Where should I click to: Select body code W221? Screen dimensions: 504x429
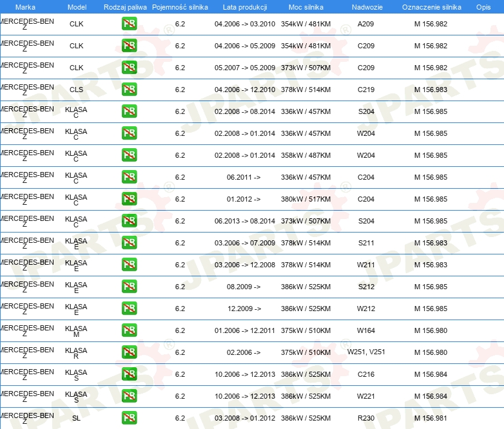coord(366,396)
